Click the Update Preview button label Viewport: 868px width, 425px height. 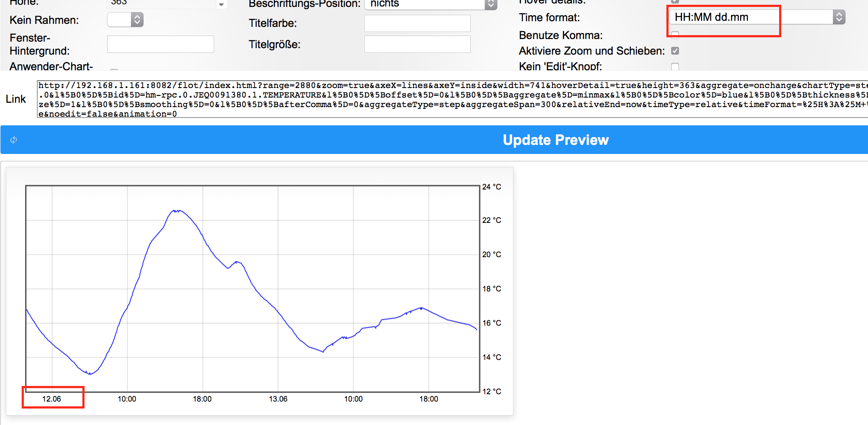(555, 140)
